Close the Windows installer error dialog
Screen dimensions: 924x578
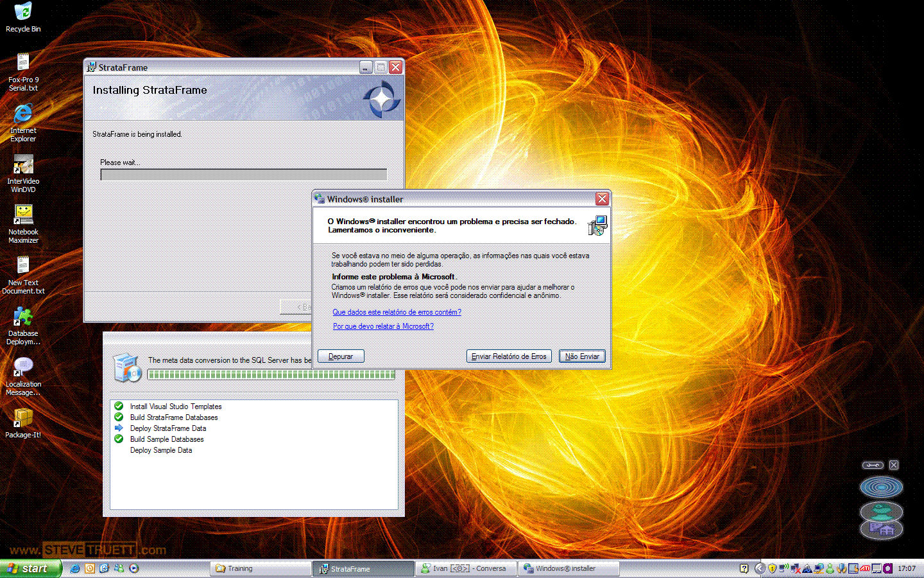pos(602,199)
